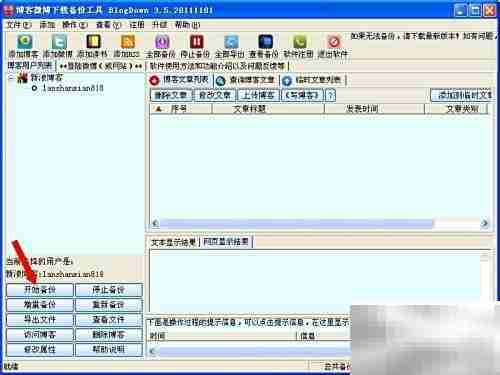Show the 文本显示结果 tab

point(173,242)
